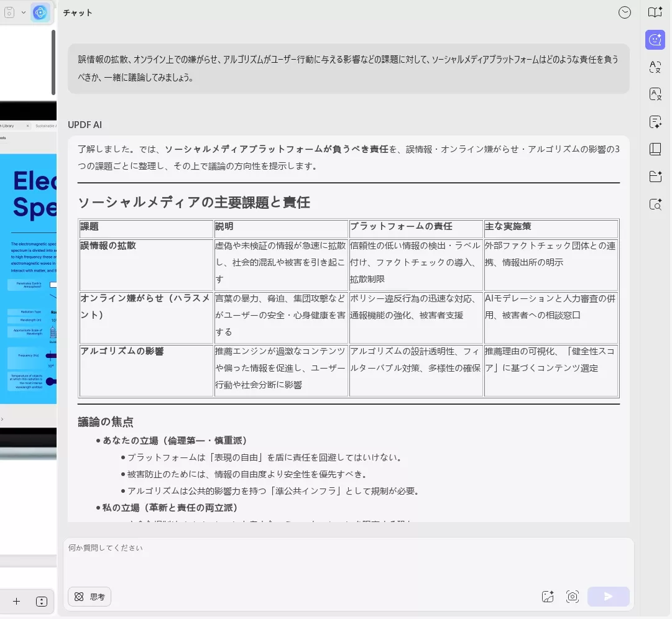Close the Library tab in the document preview
Image resolution: width=672 pixels, height=619 pixels.
click(28, 126)
